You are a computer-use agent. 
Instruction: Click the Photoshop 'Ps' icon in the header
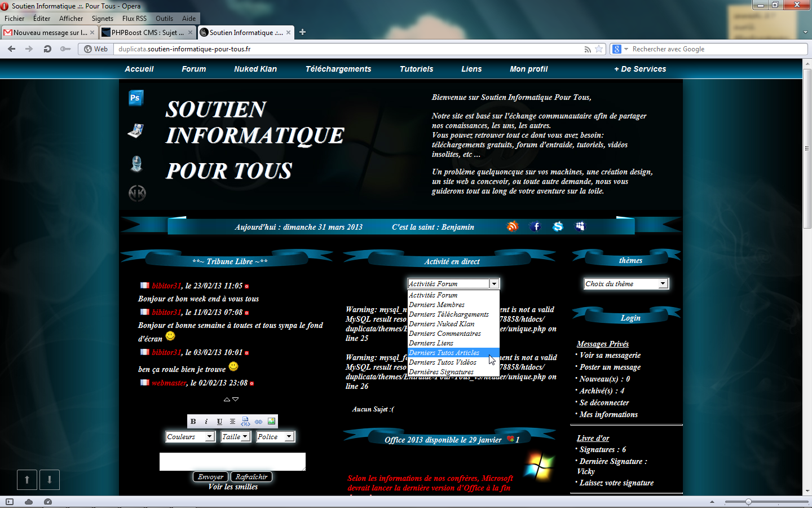135,98
